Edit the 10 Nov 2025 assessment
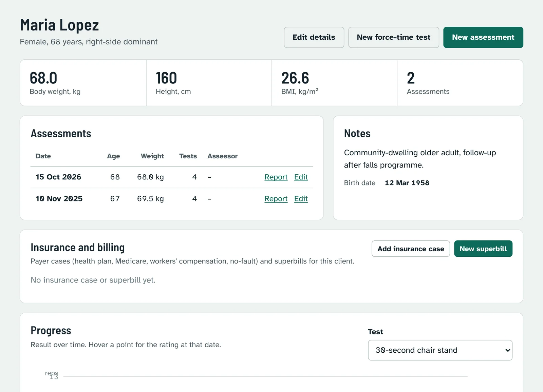The width and height of the screenshot is (543, 392). pyautogui.click(x=301, y=199)
